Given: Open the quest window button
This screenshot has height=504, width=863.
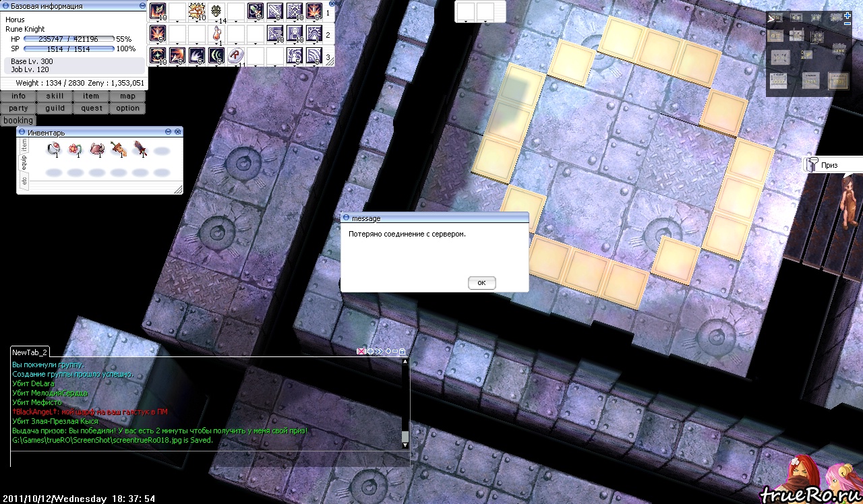Looking at the screenshot, I should (91, 108).
